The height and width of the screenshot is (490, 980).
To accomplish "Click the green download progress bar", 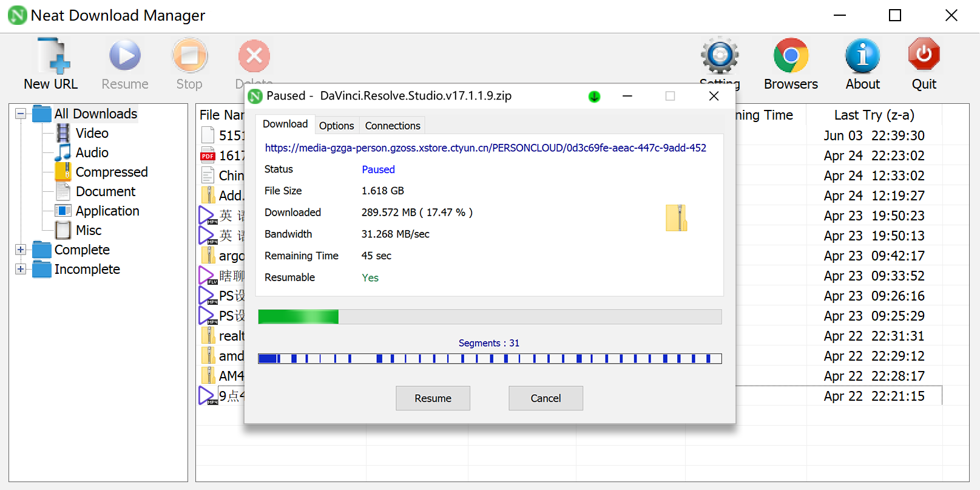I will (490, 316).
